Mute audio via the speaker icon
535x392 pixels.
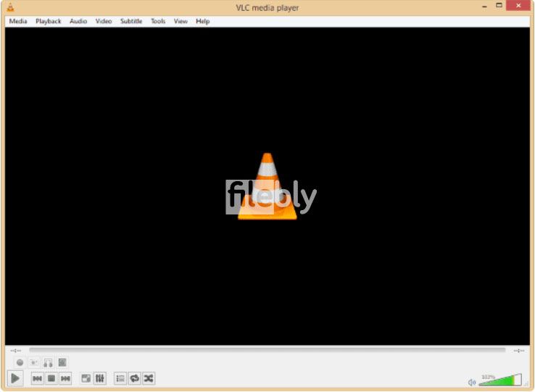[x=472, y=383]
